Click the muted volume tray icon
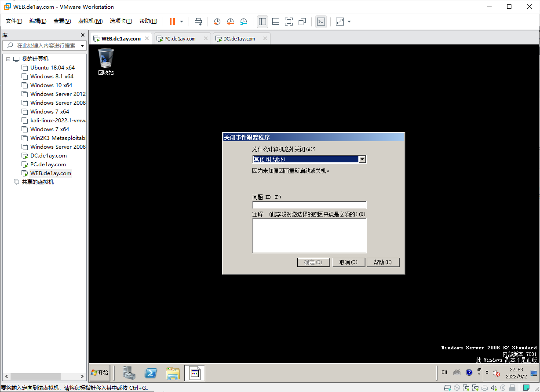This screenshot has width=540, height=392. [496, 373]
